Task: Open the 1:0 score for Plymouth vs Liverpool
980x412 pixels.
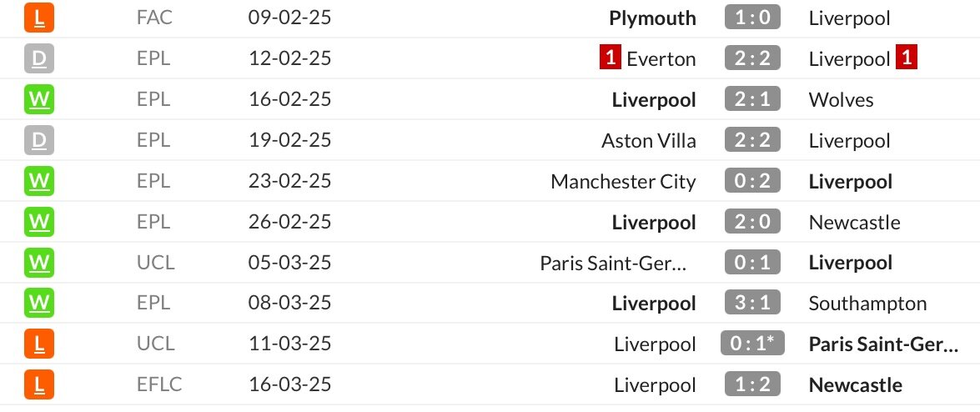Action: pos(752,18)
